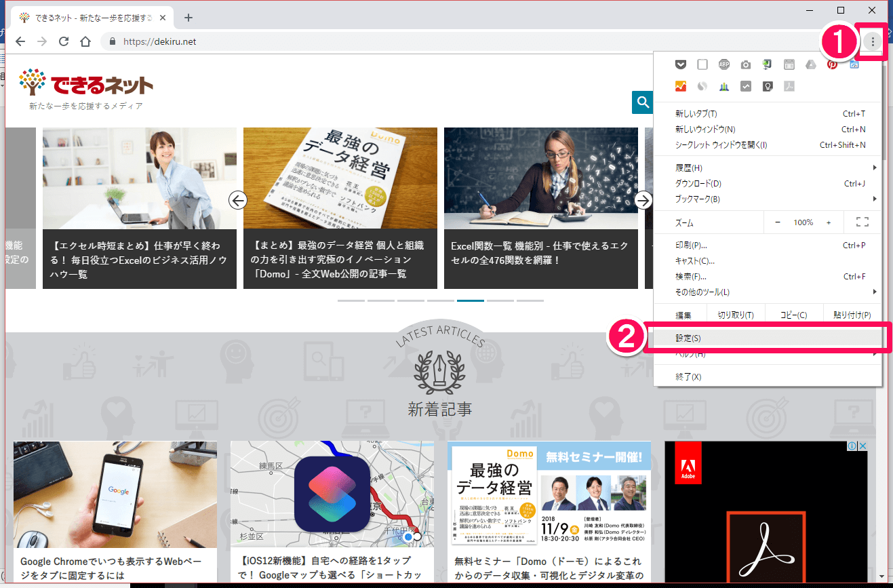
Task: Enter fullscreen via zoom row icon
Action: tap(862, 222)
